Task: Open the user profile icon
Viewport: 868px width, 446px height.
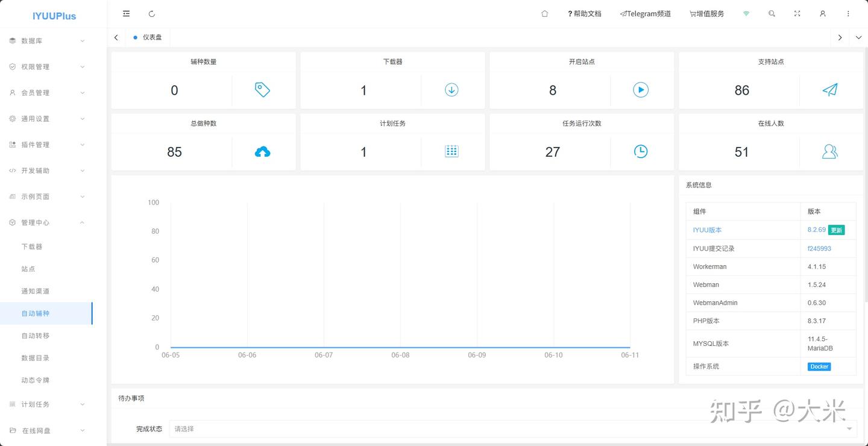Action: click(x=822, y=13)
